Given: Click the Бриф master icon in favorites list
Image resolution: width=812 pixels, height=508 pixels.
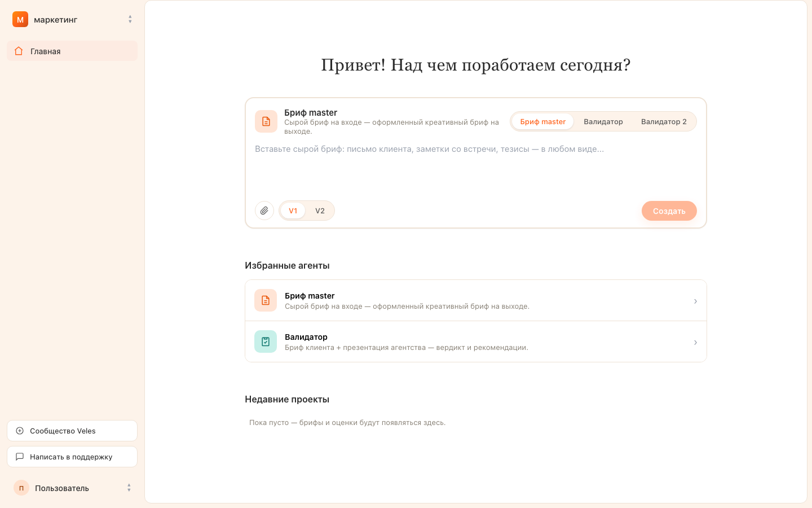Looking at the screenshot, I should click(x=266, y=300).
